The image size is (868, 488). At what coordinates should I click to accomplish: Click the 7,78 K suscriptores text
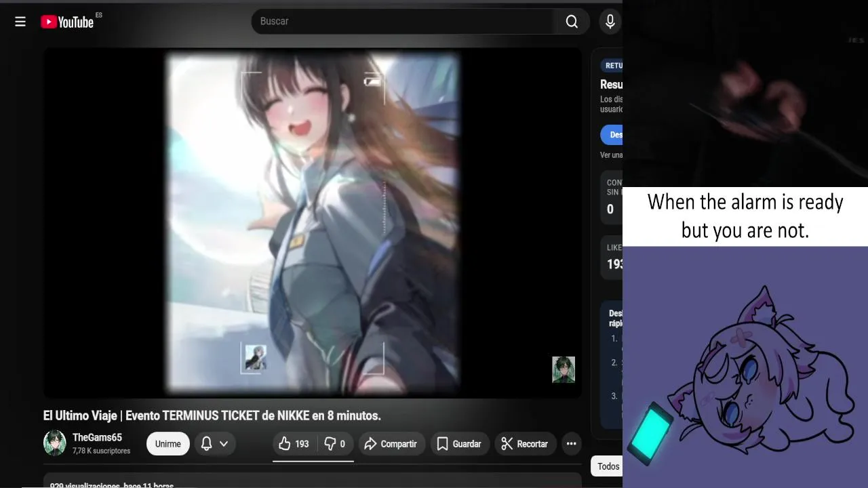point(101,451)
